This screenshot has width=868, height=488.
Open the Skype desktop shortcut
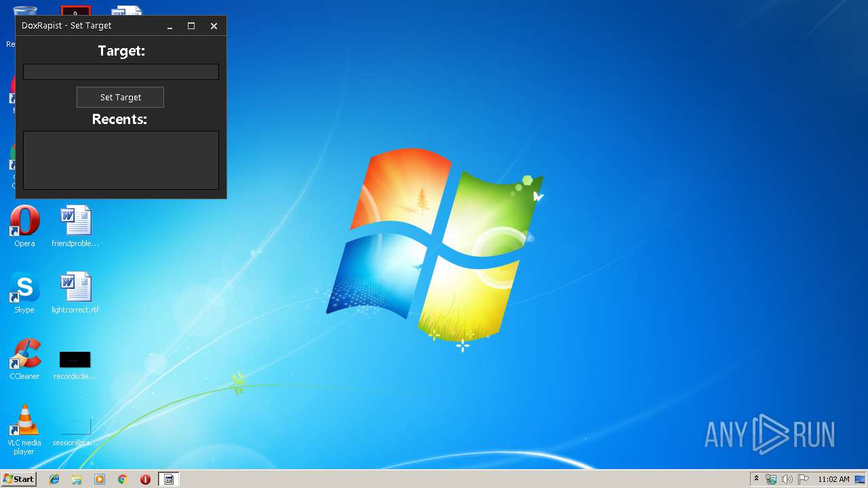pyautogui.click(x=24, y=293)
